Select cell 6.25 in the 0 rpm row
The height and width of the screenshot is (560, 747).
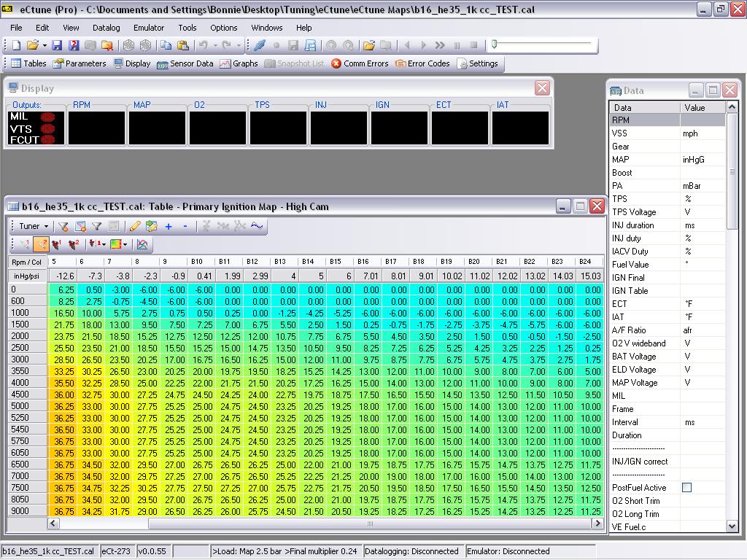point(61,290)
